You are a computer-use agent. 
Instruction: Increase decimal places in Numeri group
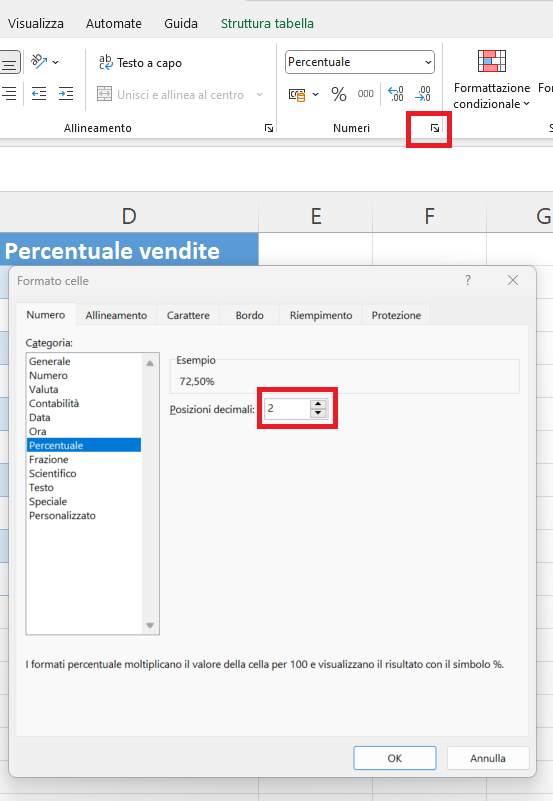click(x=396, y=94)
